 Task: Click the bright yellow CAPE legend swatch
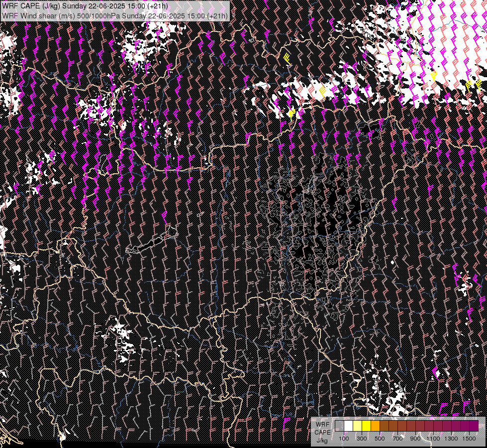367,426
